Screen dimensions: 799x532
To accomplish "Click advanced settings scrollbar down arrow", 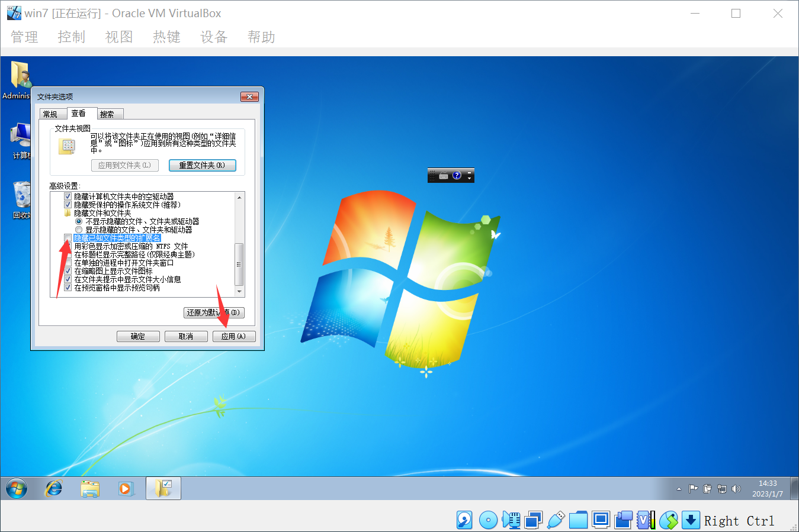I will pyautogui.click(x=239, y=292).
